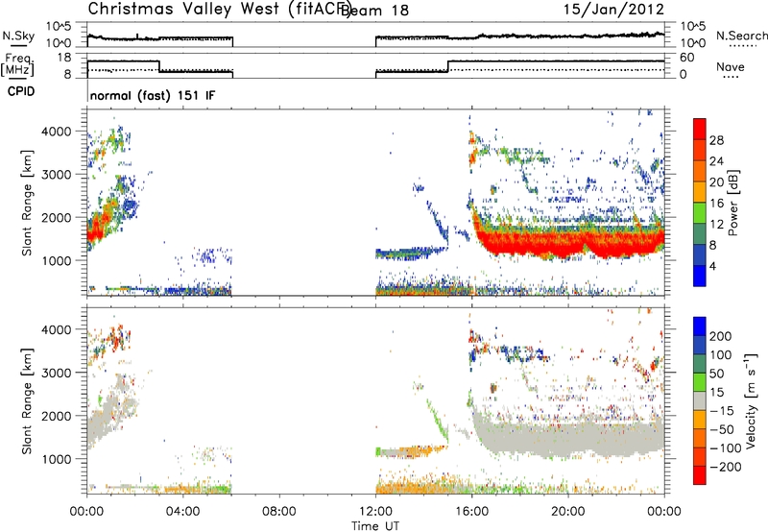Click the 'Beam 18' label

click(x=374, y=11)
